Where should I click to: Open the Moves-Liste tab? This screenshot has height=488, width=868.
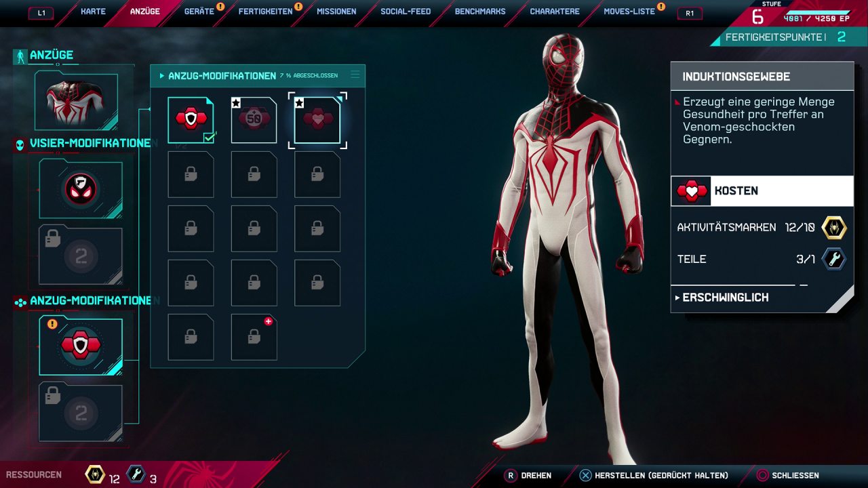(629, 12)
